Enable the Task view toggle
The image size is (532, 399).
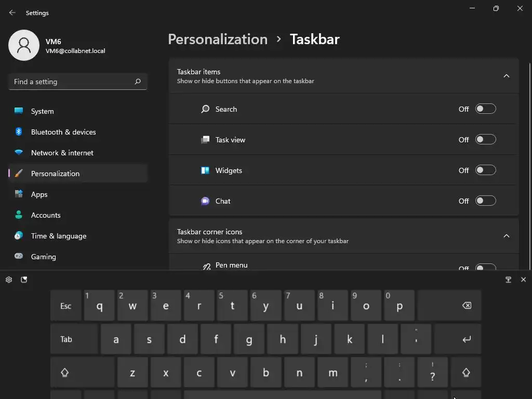click(x=485, y=140)
